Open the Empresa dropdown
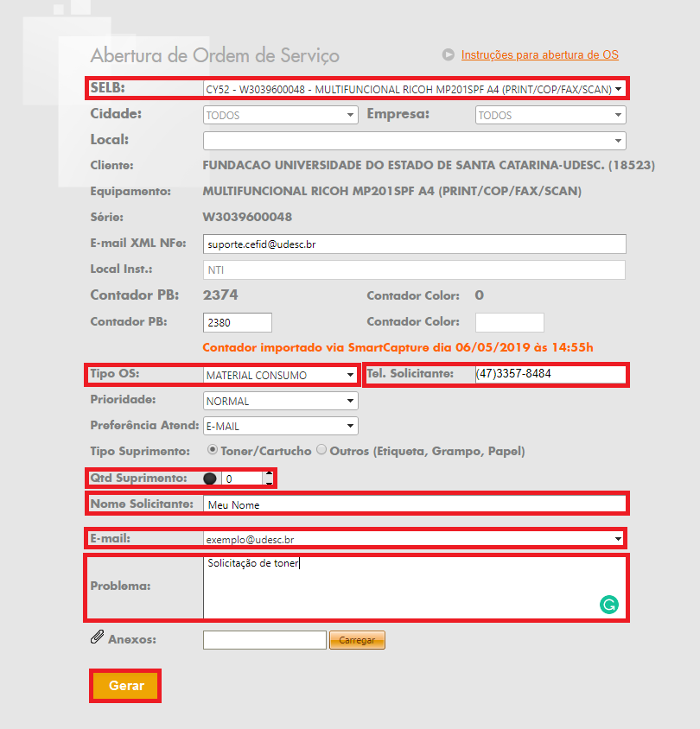 pyautogui.click(x=550, y=115)
